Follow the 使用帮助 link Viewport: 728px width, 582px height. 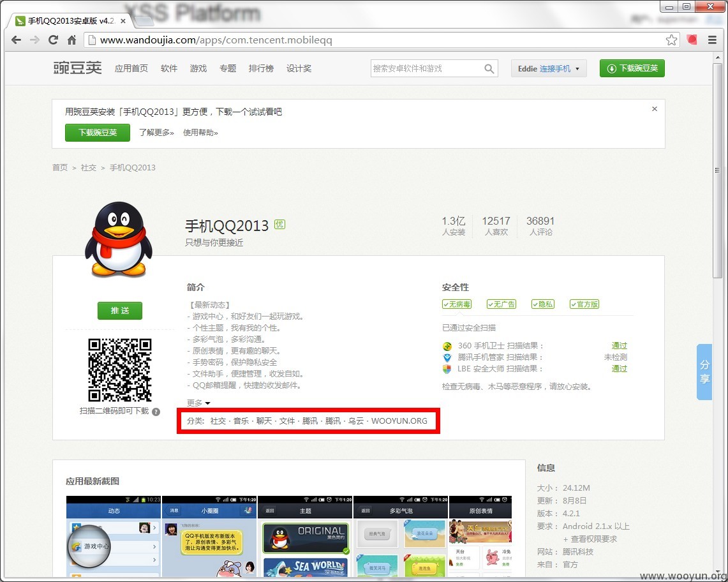click(200, 132)
